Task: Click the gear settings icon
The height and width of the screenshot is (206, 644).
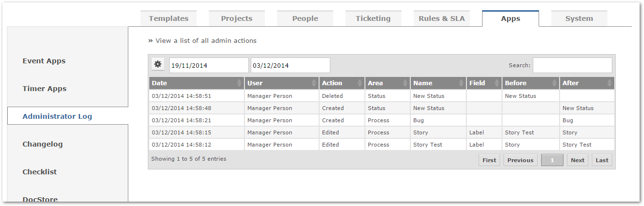Action: pyautogui.click(x=158, y=65)
